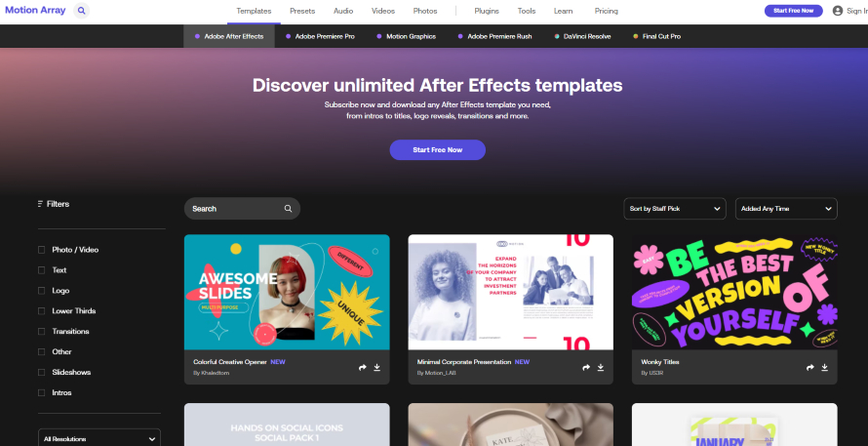Click Start Free Now in top header
Screen dimensions: 868x446
tap(793, 11)
